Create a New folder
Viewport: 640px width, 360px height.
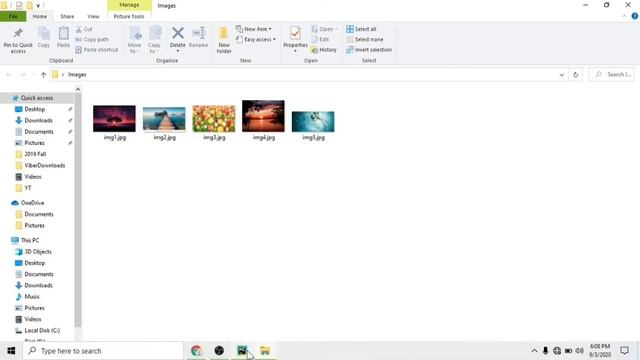coord(224,40)
